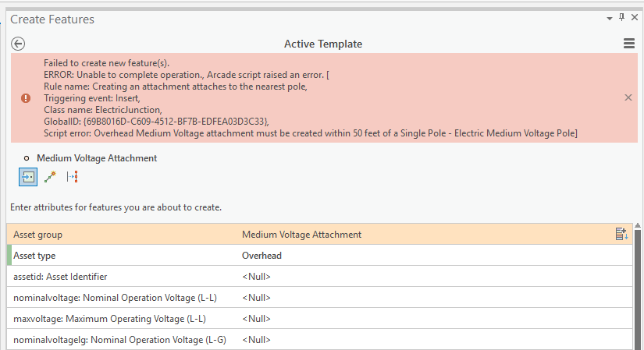Close the Create Features pane
Viewport: 644px width, 350px height.
point(635,18)
